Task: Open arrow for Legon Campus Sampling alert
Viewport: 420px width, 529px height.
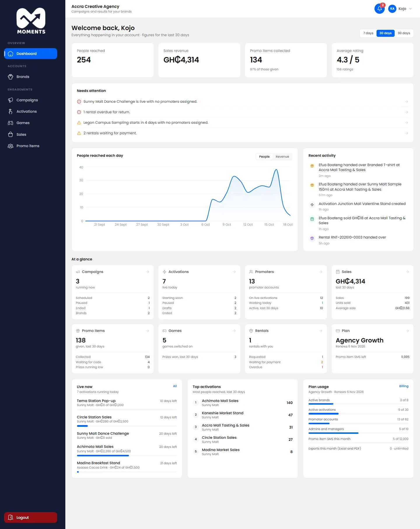Action: 407,123
